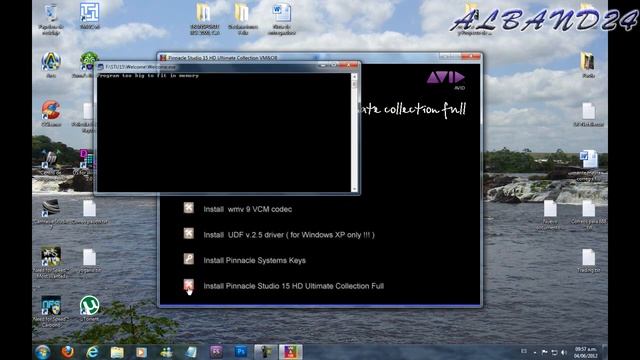The image size is (640, 360).
Task: Click the console window scroll-down arrow
Action: (x=354, y=189)
